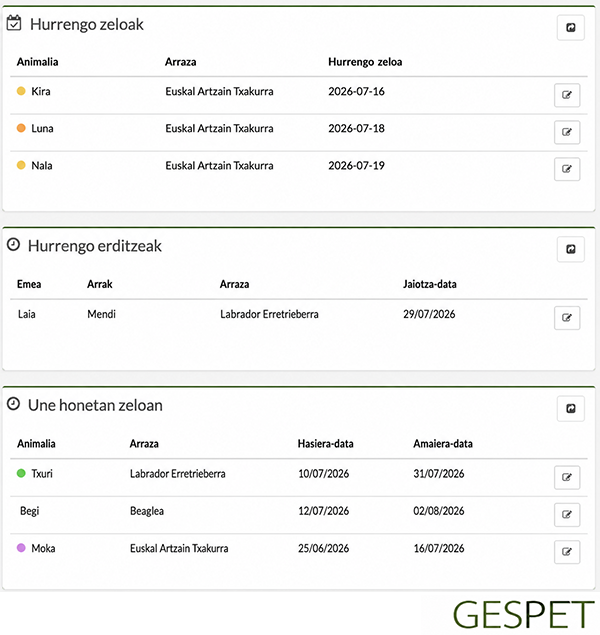
Task: Select the female name Laia
Action: [x=27, y=314]
